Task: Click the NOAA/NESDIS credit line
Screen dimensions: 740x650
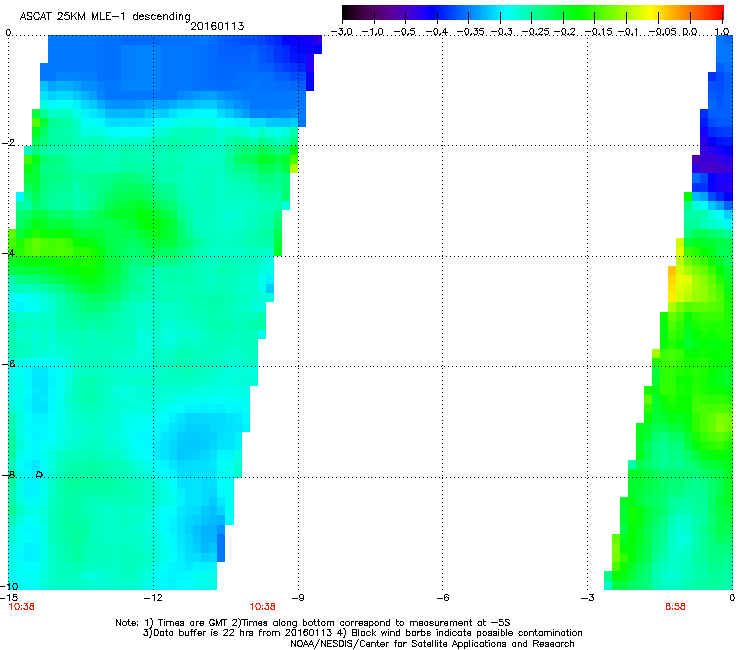Action: pos(432,644)
